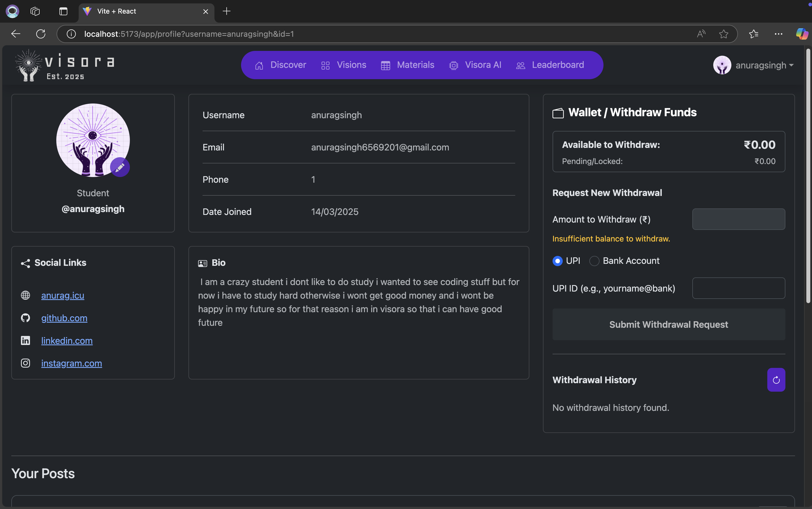Add page to favorites star icon

(x=723, y=34)
